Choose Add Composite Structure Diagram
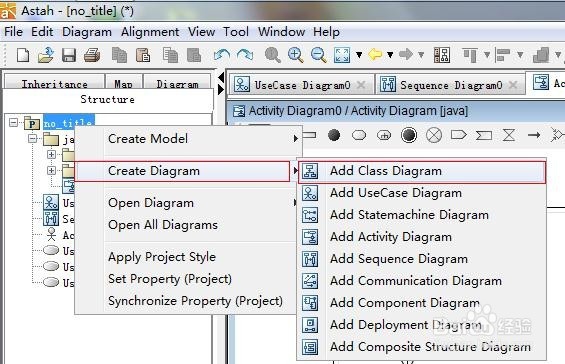This screenshot has width=565, height=364. pyautogui.click(x=422, y=347)
